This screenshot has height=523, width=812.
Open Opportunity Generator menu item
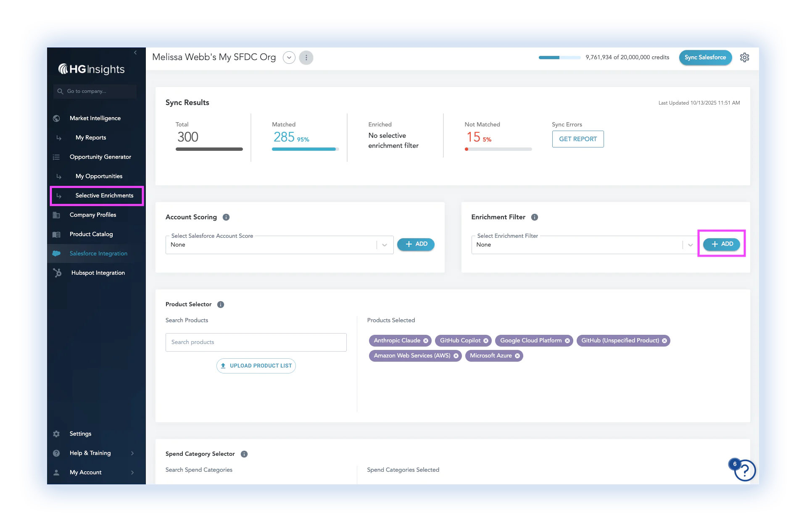(100, 157)
